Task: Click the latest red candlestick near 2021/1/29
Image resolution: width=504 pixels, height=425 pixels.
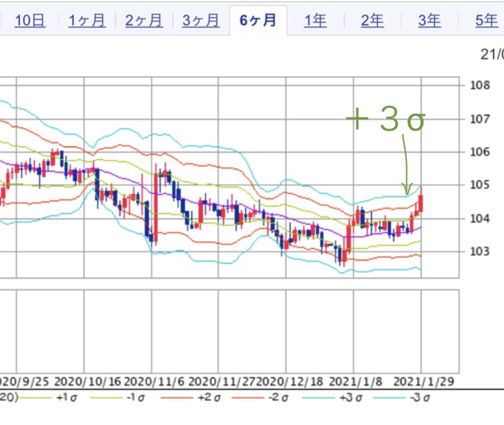Action: tap(421, 203)
